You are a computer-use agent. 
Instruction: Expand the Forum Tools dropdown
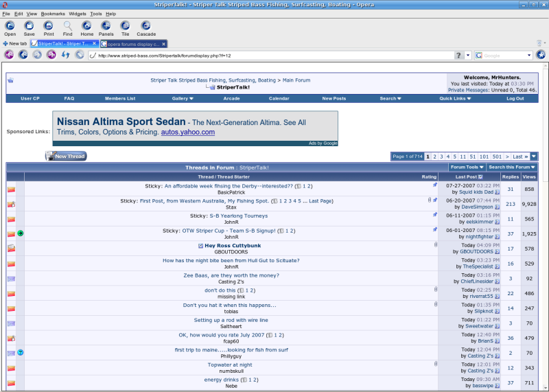(467, 168)
